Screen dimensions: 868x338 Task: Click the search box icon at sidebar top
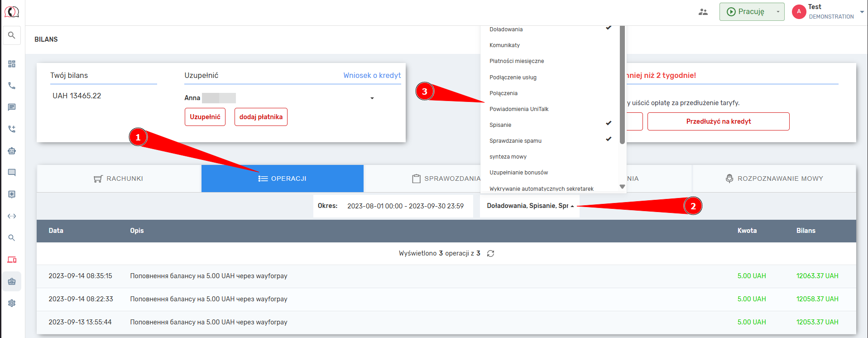point(12,35)
